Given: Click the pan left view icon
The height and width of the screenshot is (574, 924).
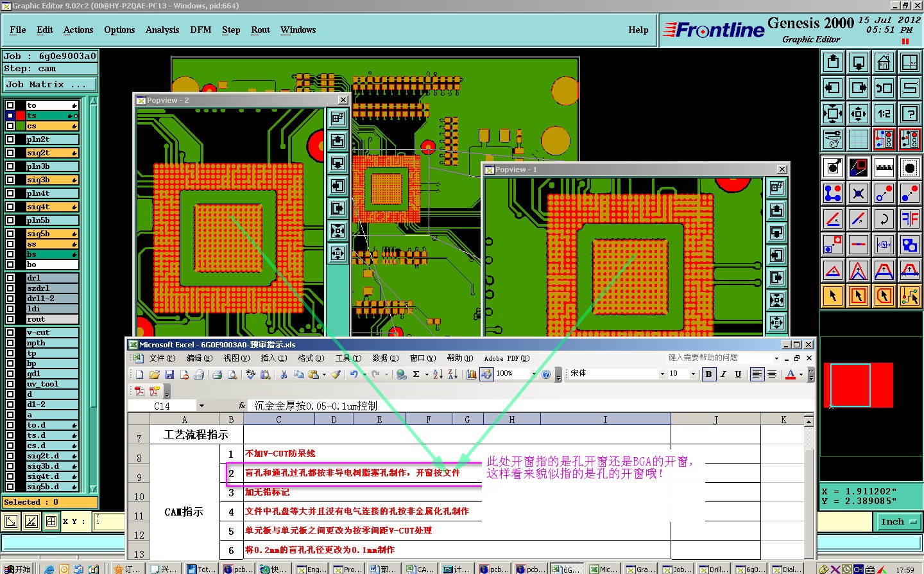Looking at the screenshot, I should (x=833, y=88).
